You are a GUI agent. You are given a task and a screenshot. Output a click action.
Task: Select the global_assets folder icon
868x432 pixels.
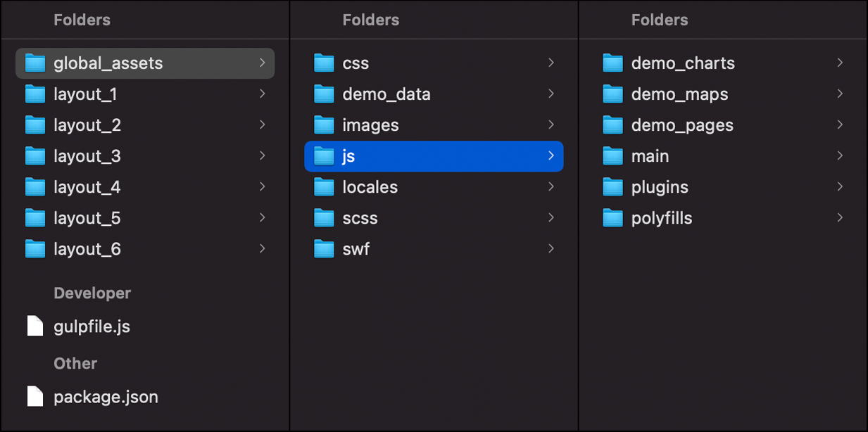(35, 63)
